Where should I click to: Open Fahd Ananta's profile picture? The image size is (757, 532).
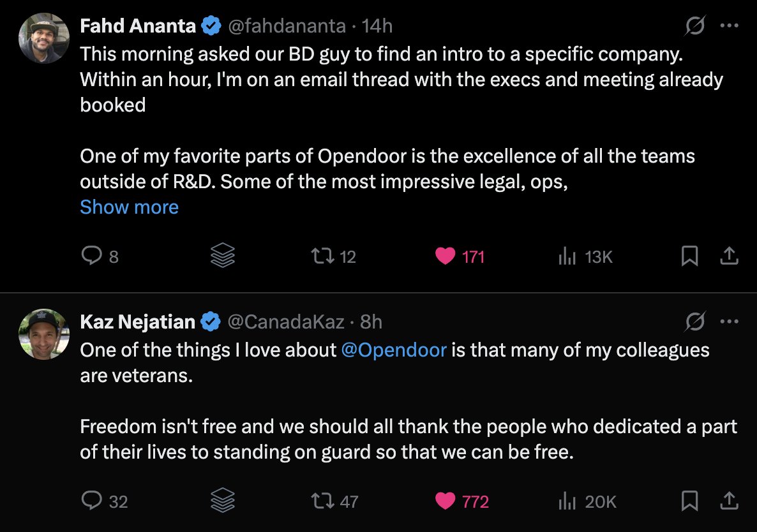point(44,38)
